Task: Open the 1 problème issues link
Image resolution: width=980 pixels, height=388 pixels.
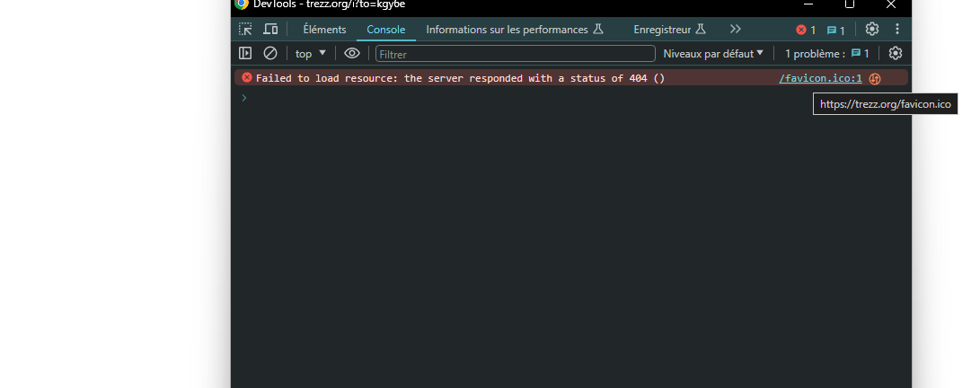Action: tap(827, 54)
